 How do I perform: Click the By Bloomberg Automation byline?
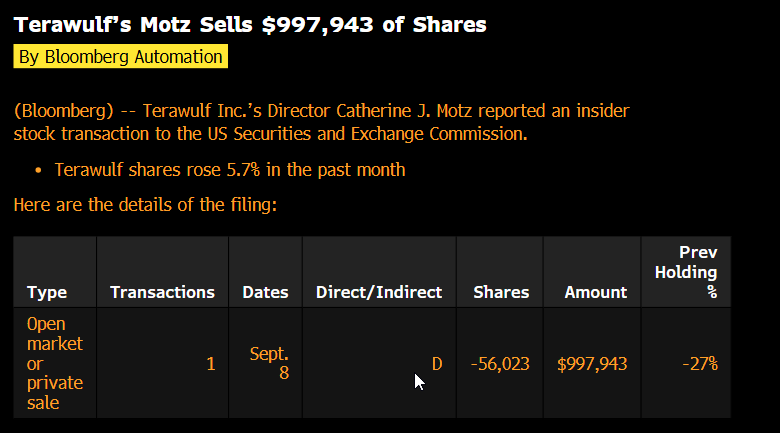pyautogui.click(x=120, y=57)
